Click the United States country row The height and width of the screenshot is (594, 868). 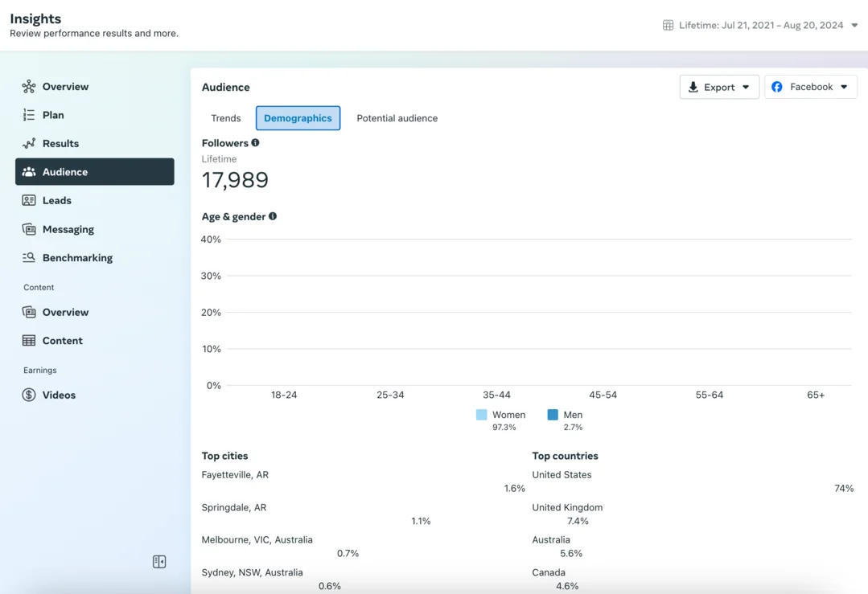pyautogui.click(x=693, y=481)
